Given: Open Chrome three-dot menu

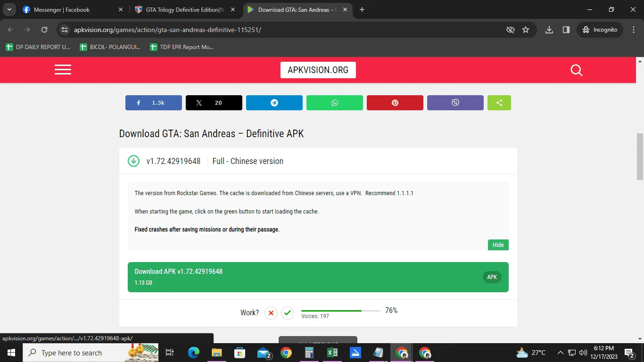Looking at the screenshot, I should 633,30.
